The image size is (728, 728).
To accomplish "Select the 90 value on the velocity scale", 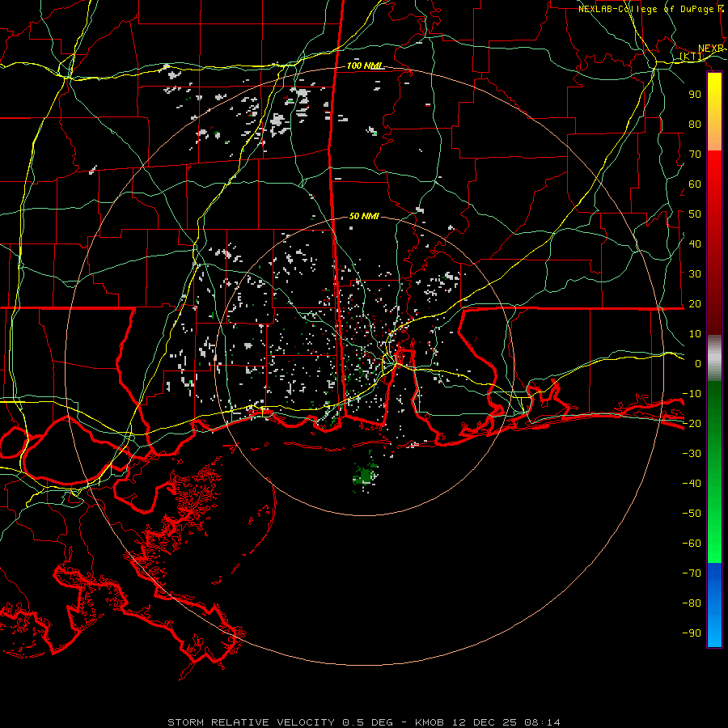I will click(695, 95).
